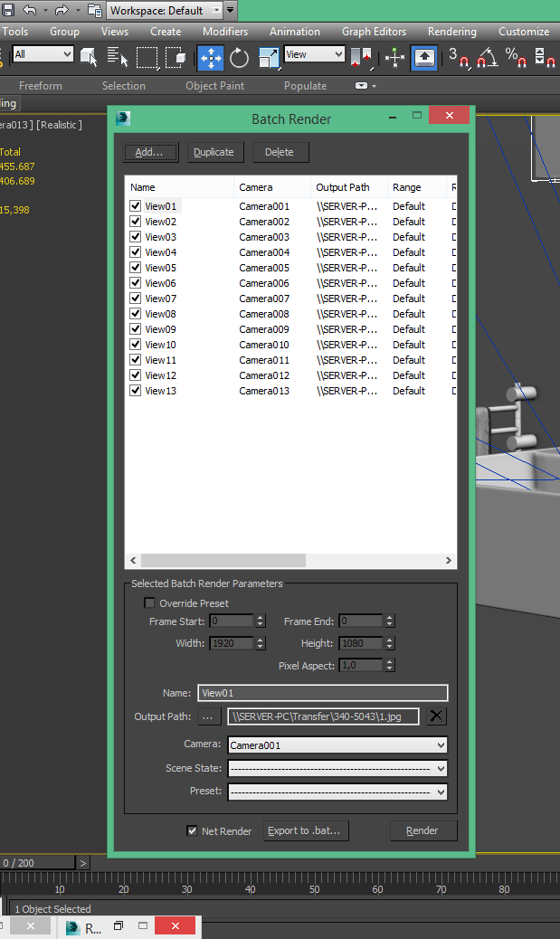
Task: Activate the Select and Rotate tool
Action: pos(240,58)
